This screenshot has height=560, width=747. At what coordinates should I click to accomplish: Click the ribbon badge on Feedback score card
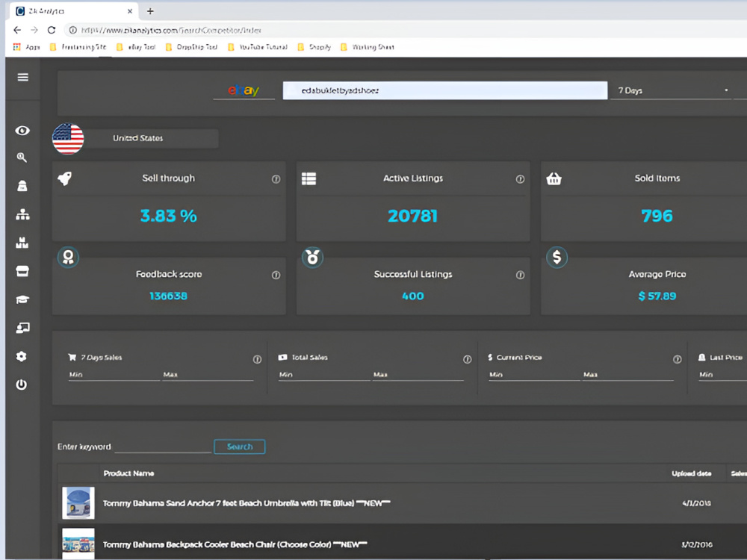pos(68,257)
